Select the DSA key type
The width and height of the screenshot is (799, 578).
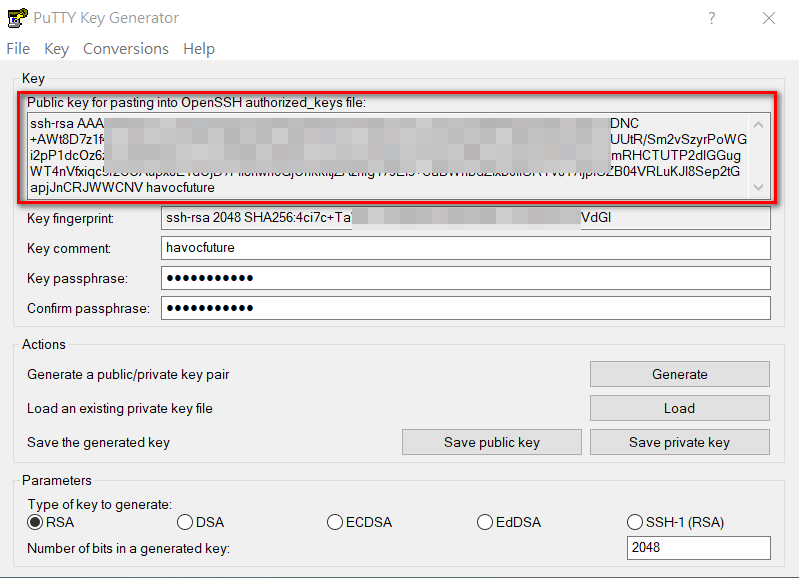tap(185, 522)
